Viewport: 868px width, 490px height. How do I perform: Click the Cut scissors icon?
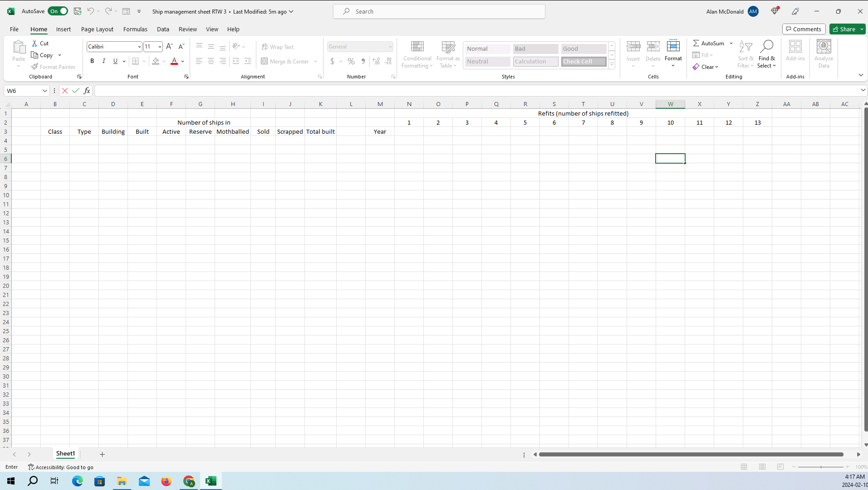tap(34, 43)
